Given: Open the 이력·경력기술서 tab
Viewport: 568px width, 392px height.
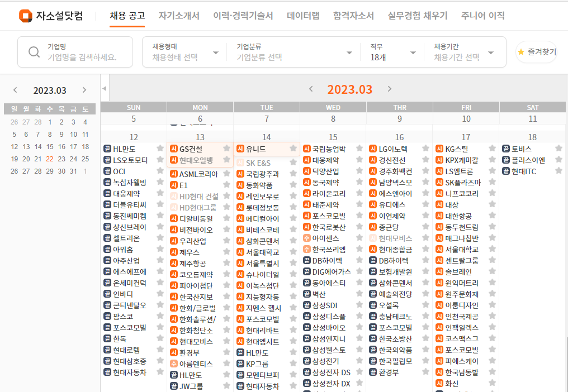Looking at the screenshot, I should point(243,16).
